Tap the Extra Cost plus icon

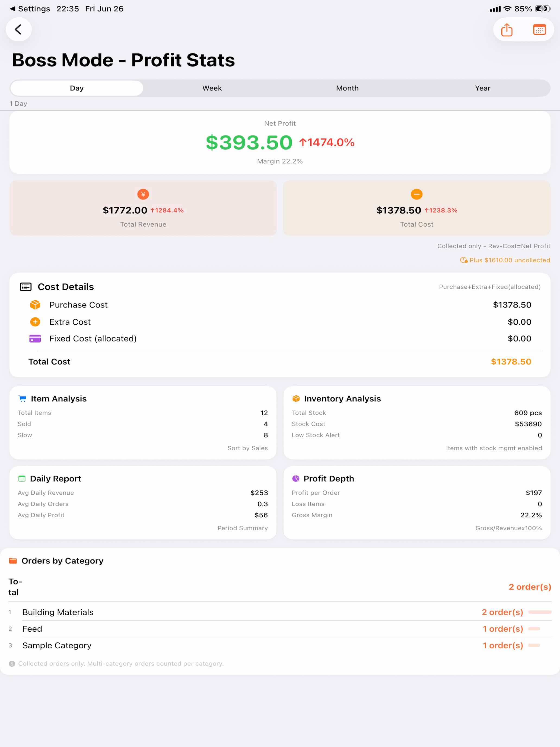[x=35, y=322]
